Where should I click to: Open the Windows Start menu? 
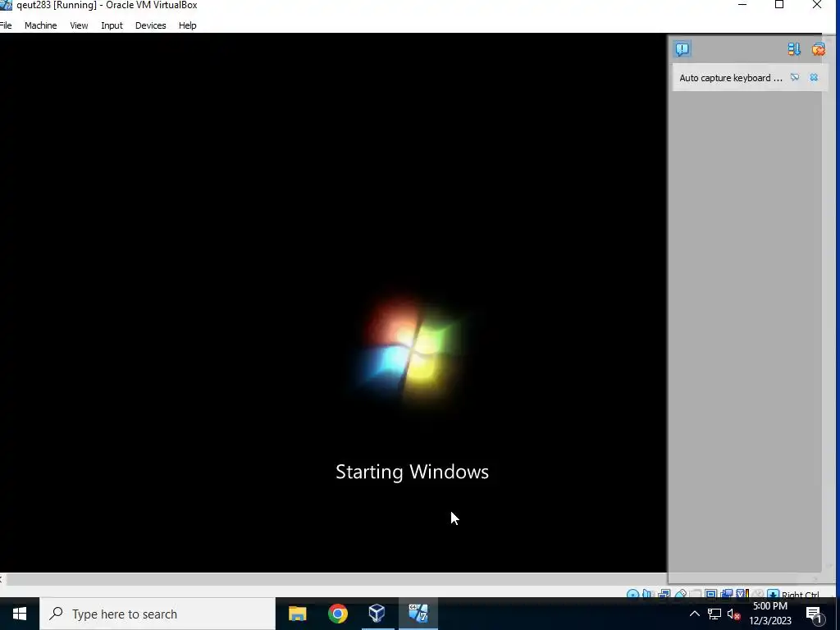click(20, 614)
